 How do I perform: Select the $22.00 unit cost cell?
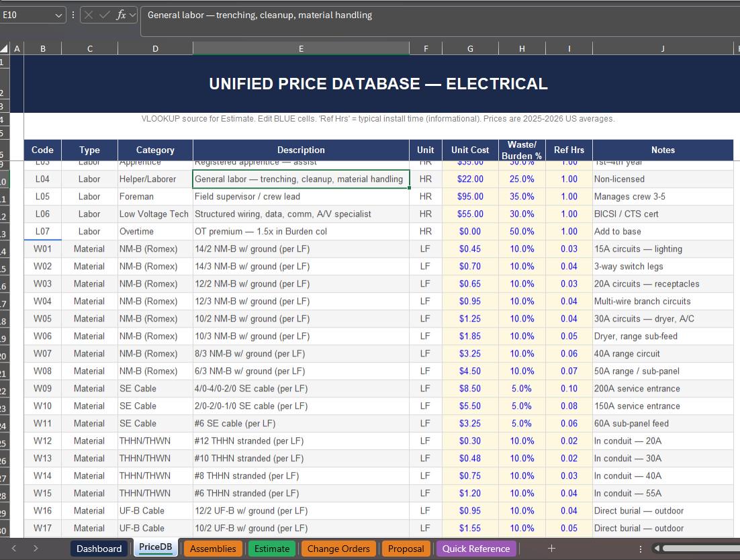pyautogui.click(x=470, y=179)
